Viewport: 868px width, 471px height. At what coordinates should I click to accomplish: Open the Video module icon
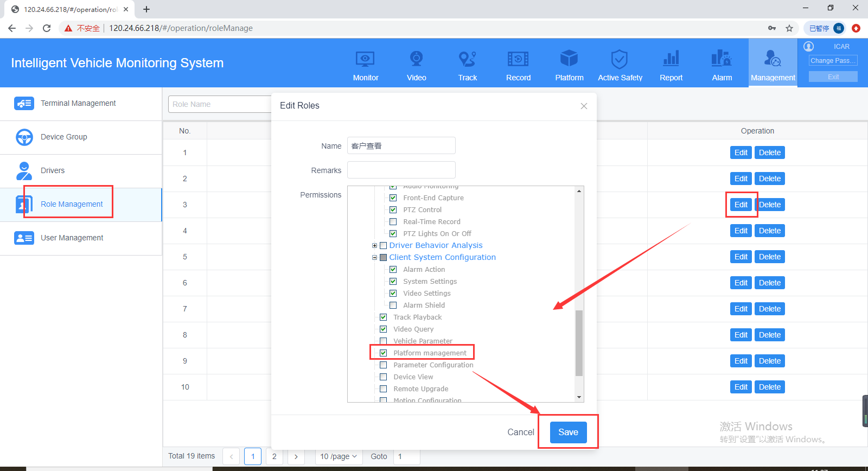(416, 59)
